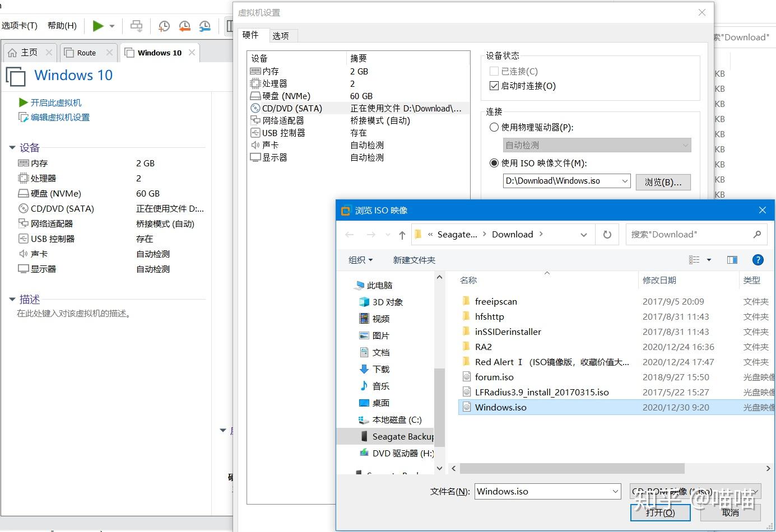Image resolution: width=776 pixels, height=532 pixels.
Task: Collapse the 描述 section
Action: [x=12, y=300]
